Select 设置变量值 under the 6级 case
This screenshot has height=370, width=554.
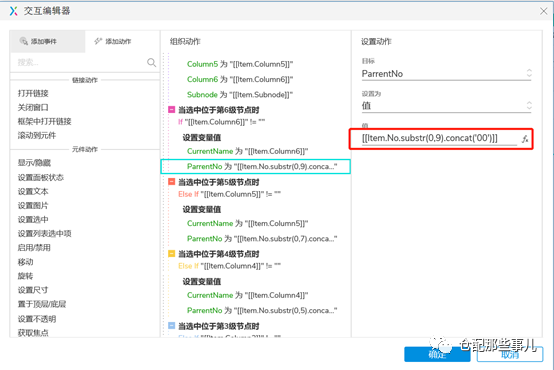pos(202,137)
